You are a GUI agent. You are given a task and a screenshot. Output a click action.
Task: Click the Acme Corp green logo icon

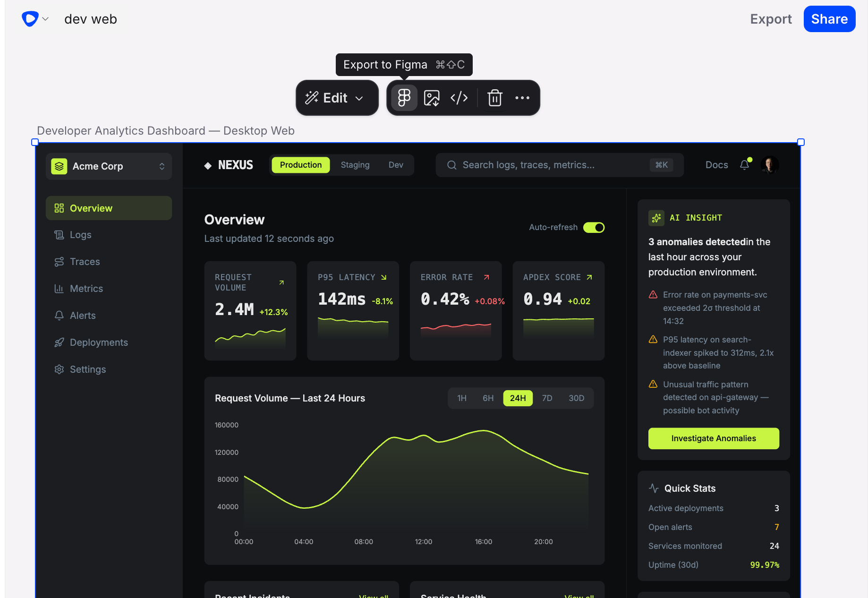coord(59,166)
